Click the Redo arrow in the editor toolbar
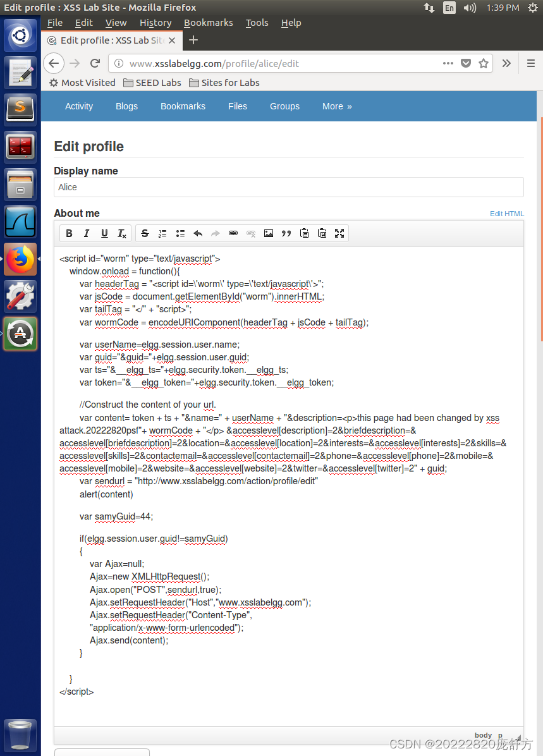Screen dimensions: 543x756 (216, 233)
